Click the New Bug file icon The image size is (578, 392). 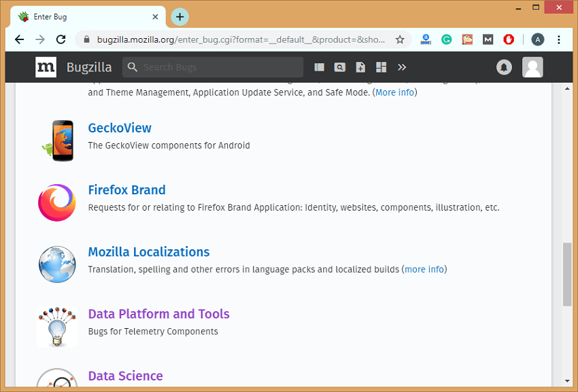pos(360,67)
